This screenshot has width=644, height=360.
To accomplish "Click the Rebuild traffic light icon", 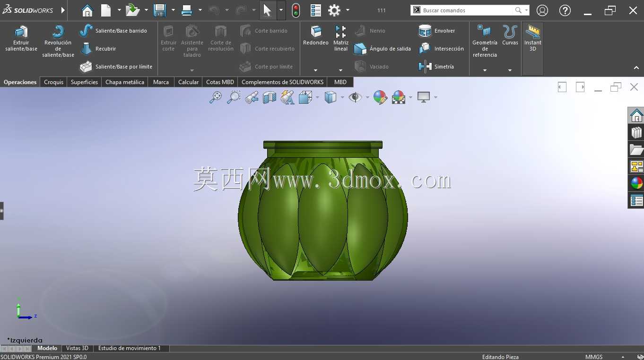I will coord(296,10).
